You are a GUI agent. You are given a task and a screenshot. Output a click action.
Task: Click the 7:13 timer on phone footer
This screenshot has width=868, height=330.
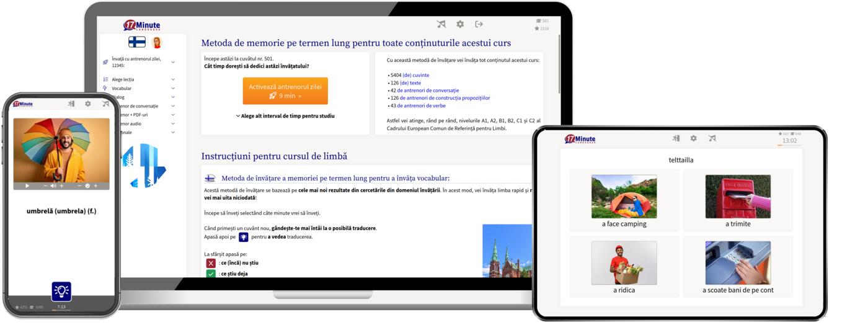(x=61, y=306)
